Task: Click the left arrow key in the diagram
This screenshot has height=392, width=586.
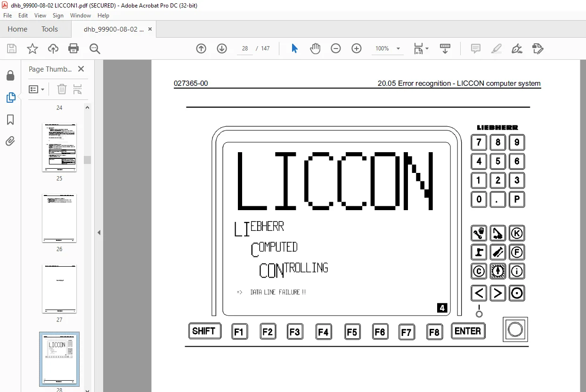Action: tap(479, 293)
